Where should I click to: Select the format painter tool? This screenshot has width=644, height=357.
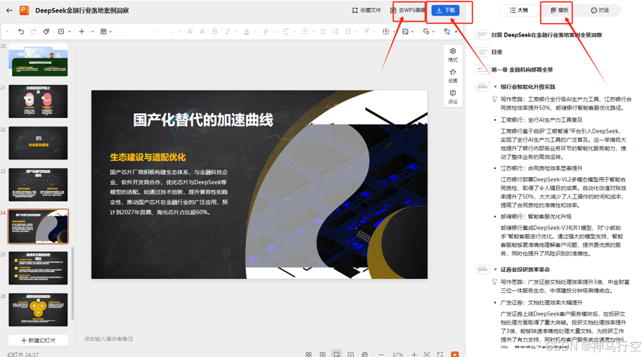pos(46,32)
